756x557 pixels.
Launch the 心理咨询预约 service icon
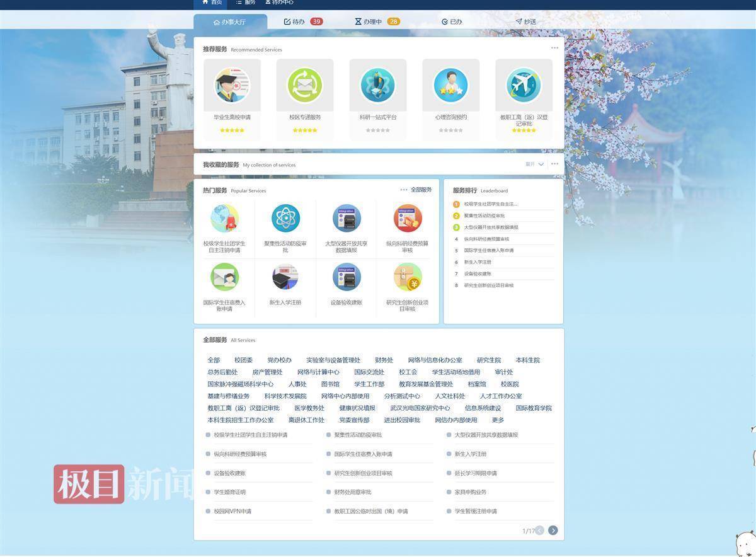pyautogui.click(x=451, y=85)
